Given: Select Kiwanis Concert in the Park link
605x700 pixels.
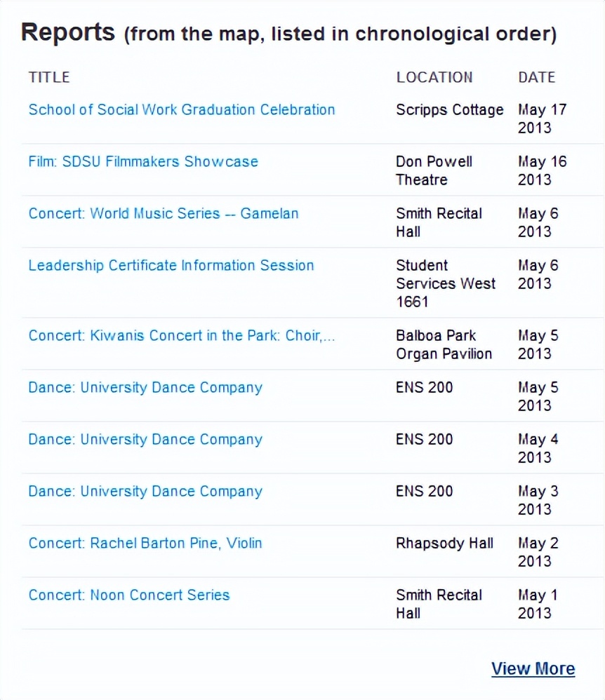Looking at the screenshot, I should 182,335.
